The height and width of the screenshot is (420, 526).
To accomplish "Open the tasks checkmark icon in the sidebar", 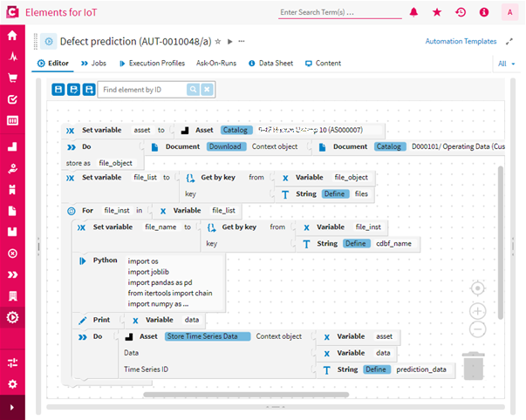I will (12, 99).
